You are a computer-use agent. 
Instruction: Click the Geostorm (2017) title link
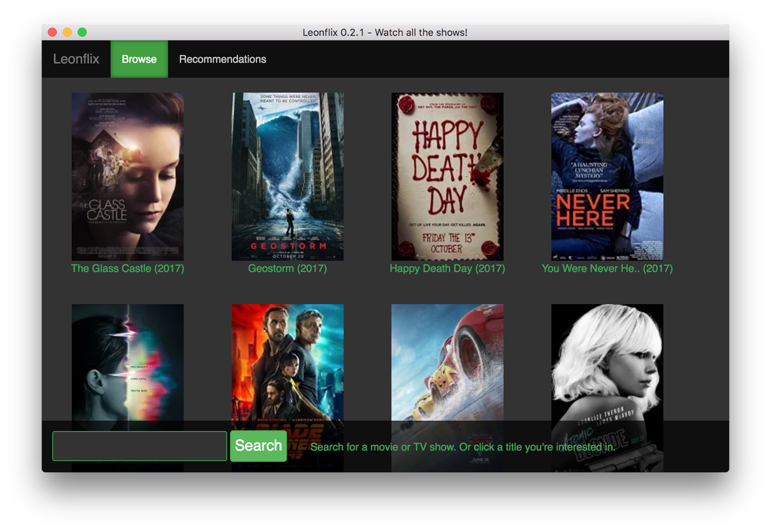tap(288, 268)
